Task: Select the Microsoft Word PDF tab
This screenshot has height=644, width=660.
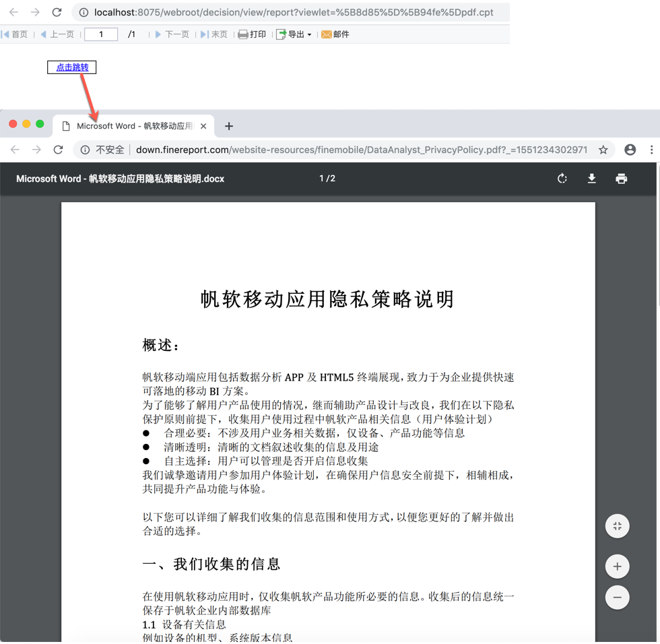Action: (x=134, y=126)
